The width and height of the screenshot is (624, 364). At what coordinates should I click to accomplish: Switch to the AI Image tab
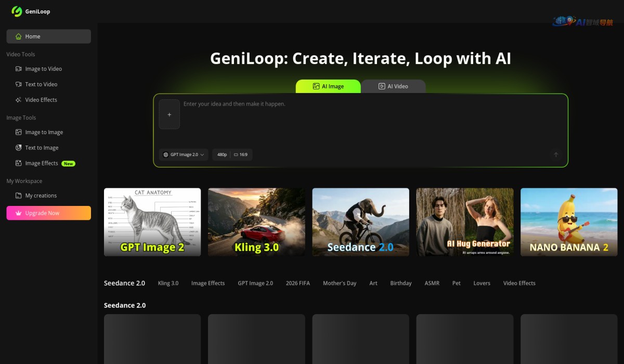[x=328, y=86]
